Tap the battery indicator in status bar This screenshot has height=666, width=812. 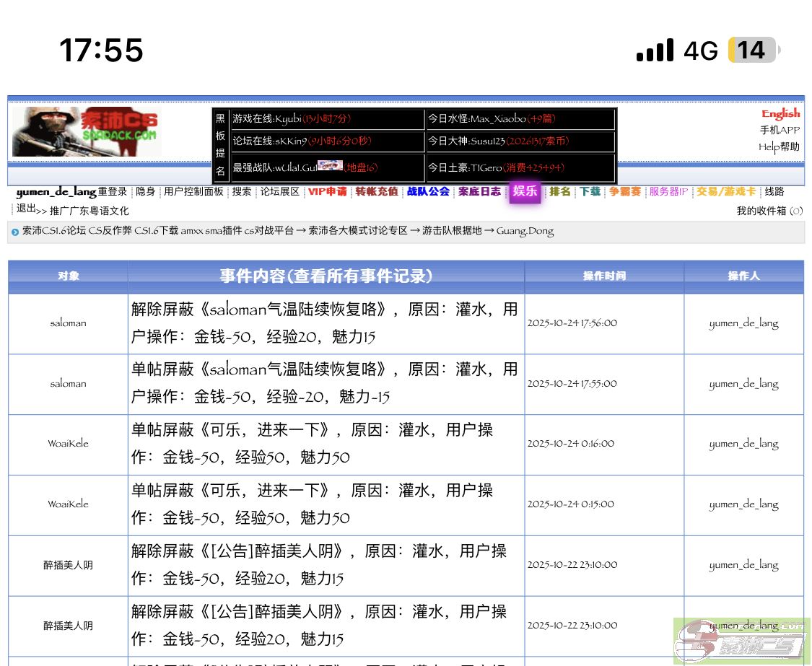[753, 51]
